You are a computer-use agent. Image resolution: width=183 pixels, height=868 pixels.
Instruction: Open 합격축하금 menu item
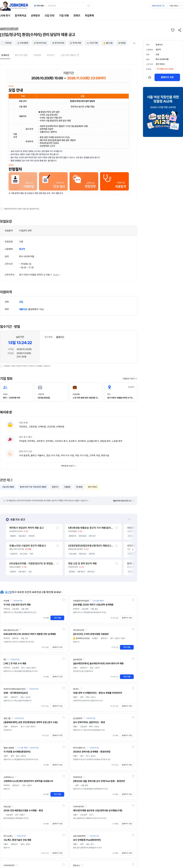[x=21, y=16]
